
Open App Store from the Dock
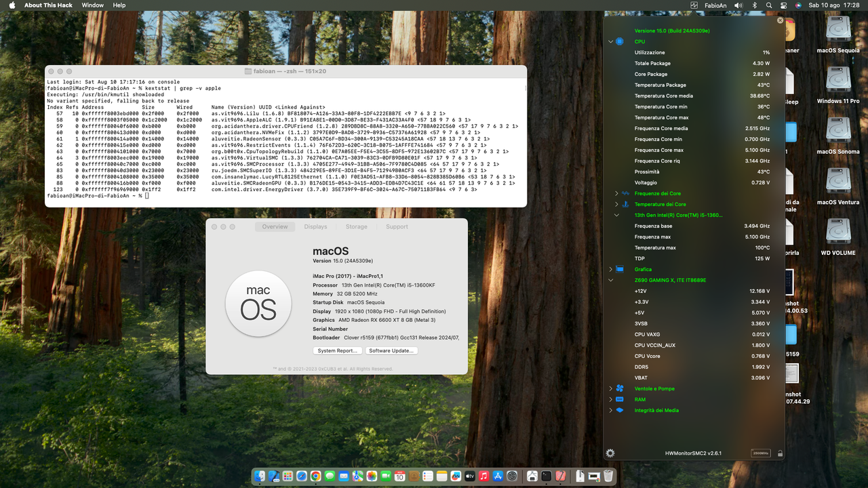pos(498,476)
